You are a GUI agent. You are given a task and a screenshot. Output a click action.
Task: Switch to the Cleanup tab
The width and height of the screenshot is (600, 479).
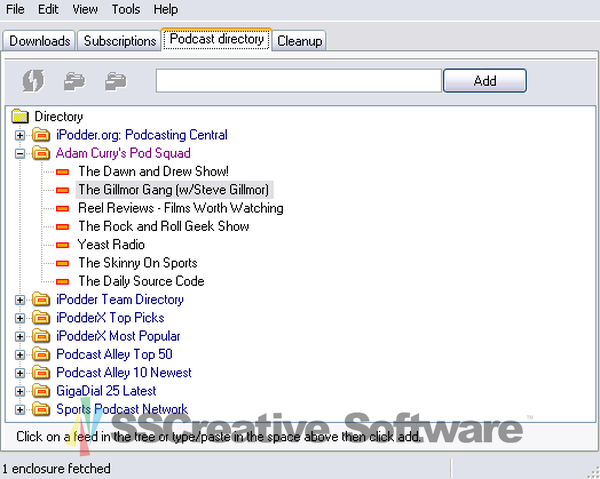pos(300,41)
